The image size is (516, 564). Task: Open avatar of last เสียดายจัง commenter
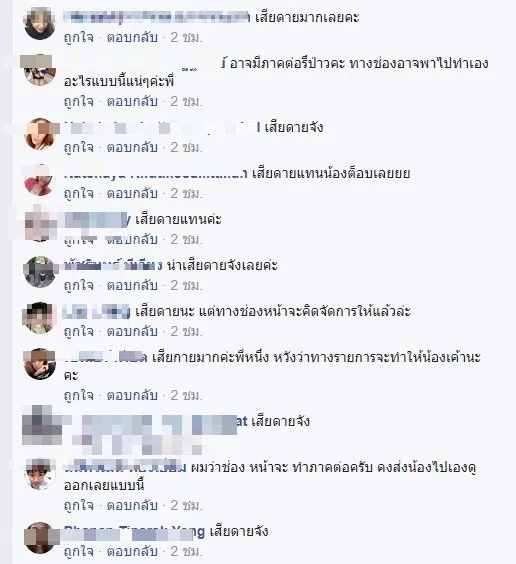40,538
